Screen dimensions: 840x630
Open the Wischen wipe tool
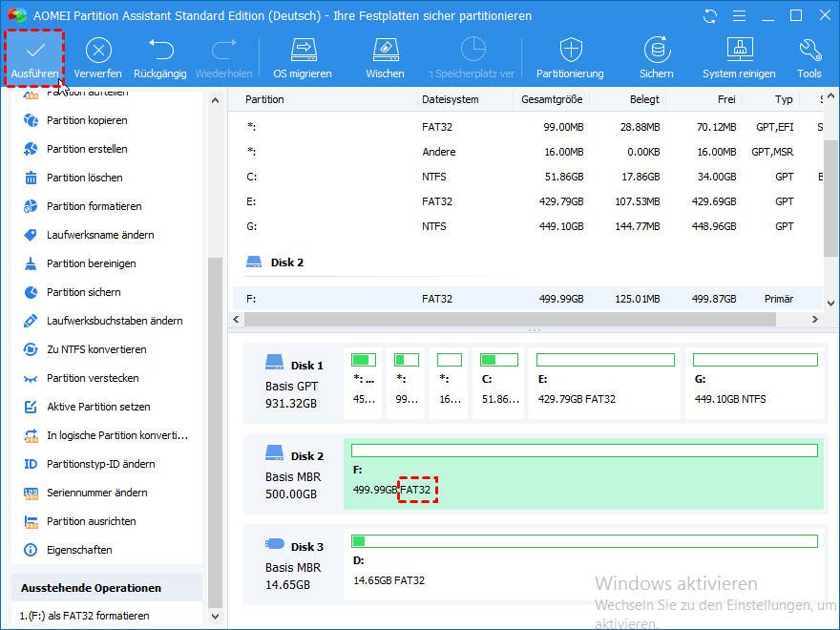[x=385, y=51]
